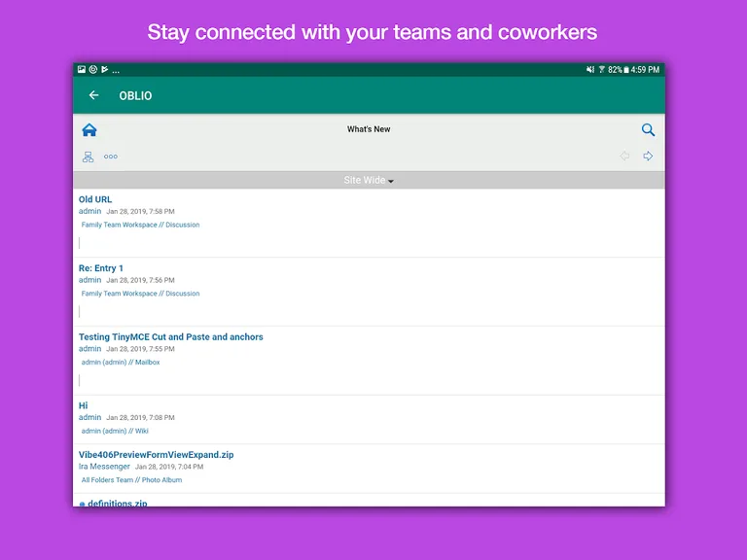Open the Hi entry
Viewport: 747px width, 560px height.
click(x=83, y=405)
